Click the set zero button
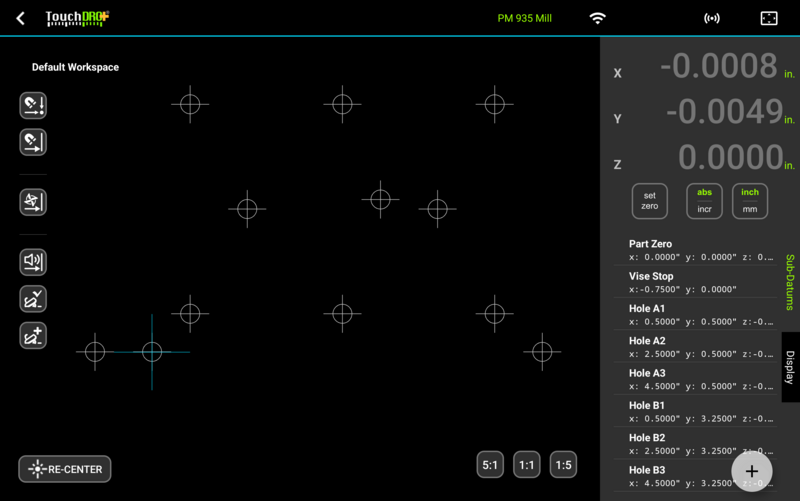This screenshot has height=501, width=800. 649,201
